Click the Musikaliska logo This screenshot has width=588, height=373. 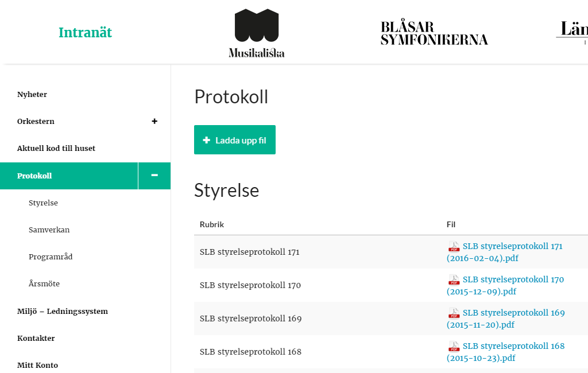click(x=257, y=33)
